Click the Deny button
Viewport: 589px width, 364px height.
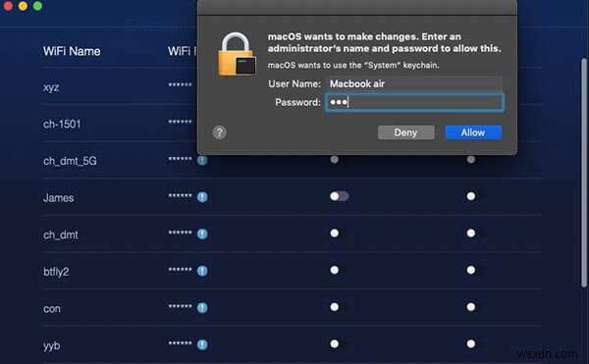pyautogui.click(x=406, y=132)
